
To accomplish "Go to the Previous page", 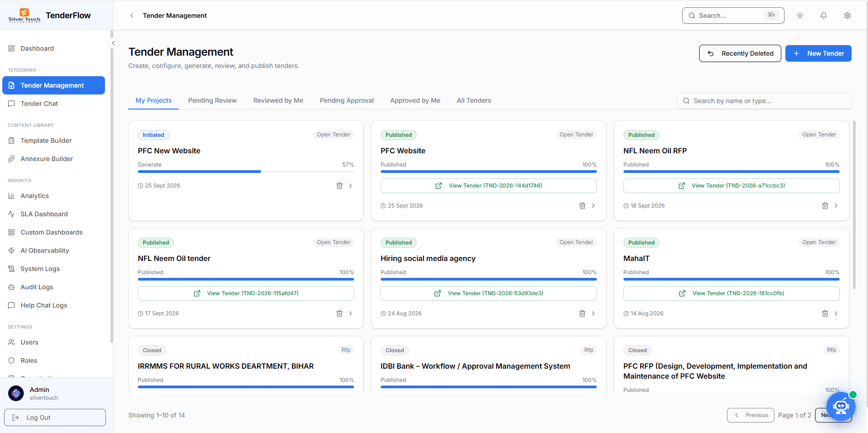I will click(x=751, y=415).
